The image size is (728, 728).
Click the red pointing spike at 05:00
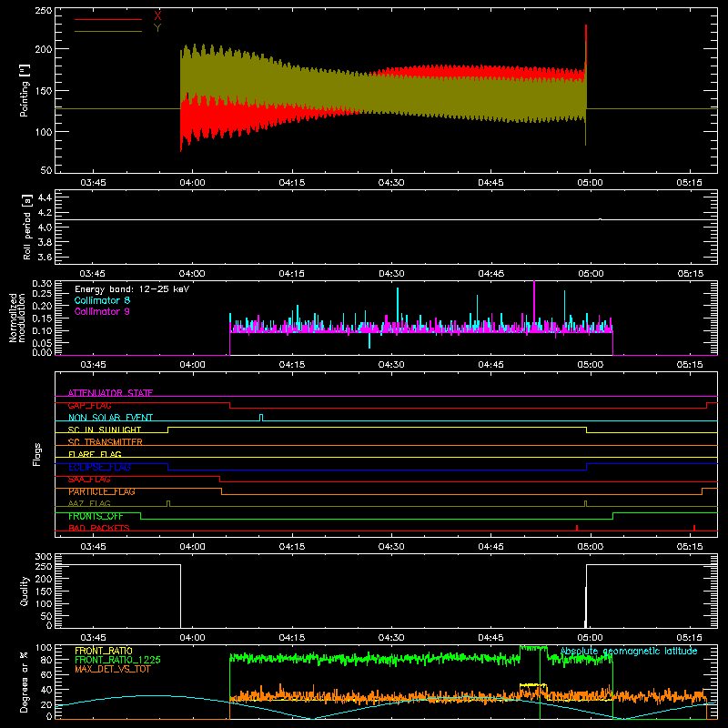(586, 46)
